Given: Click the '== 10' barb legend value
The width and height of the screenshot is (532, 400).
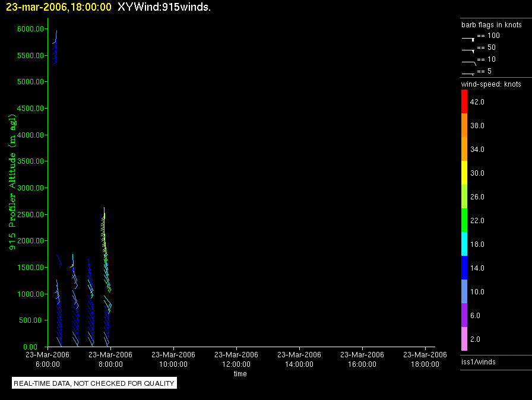Looking at the screenshot, I should coord(486,59).
